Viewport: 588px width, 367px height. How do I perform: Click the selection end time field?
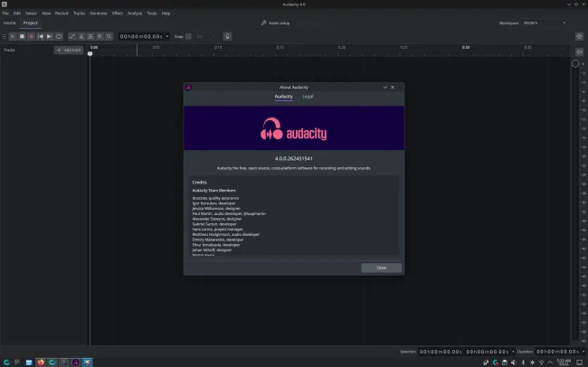point(488,352)
